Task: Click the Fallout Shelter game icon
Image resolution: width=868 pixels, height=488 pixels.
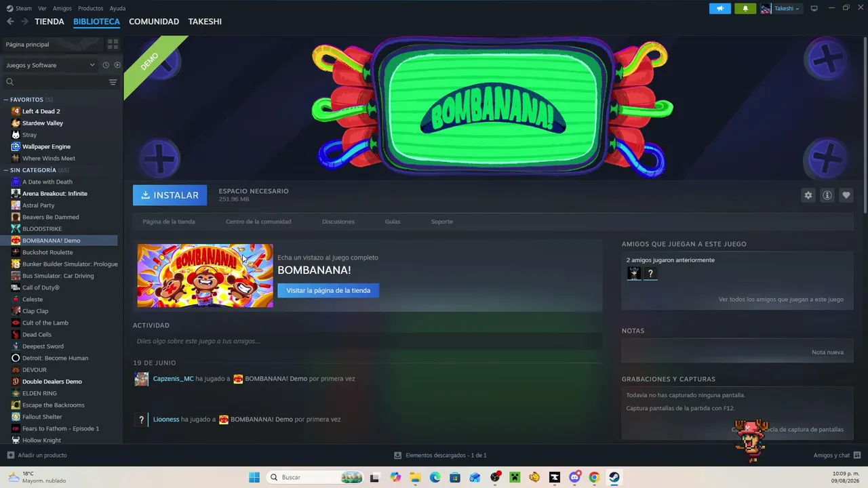Action: pos(16,417)
